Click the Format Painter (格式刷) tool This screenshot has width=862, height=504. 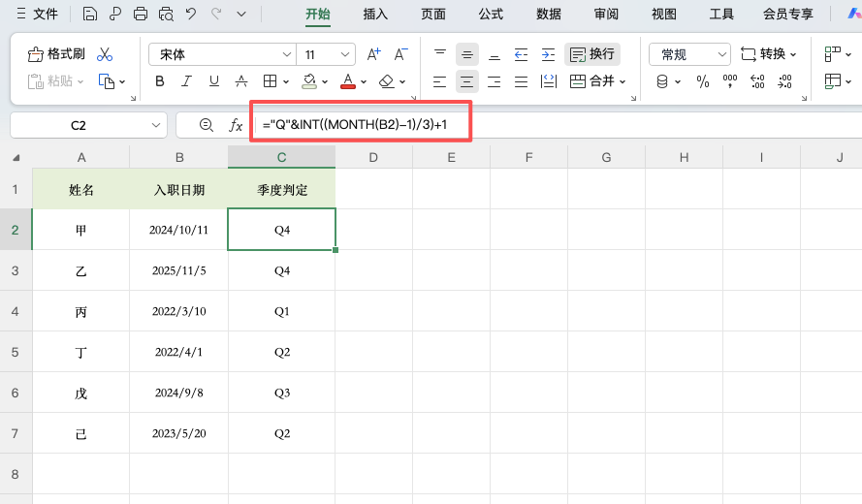[56, 54]
